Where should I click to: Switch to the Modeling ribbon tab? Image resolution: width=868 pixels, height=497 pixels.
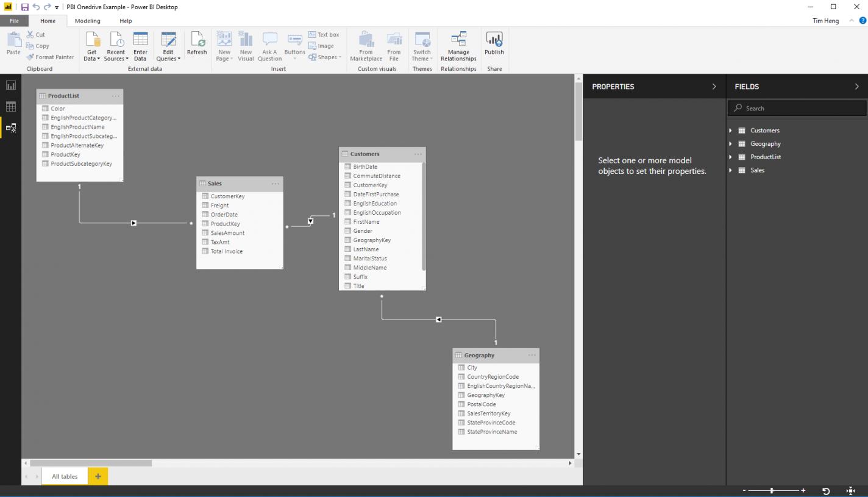coord(87,21)
